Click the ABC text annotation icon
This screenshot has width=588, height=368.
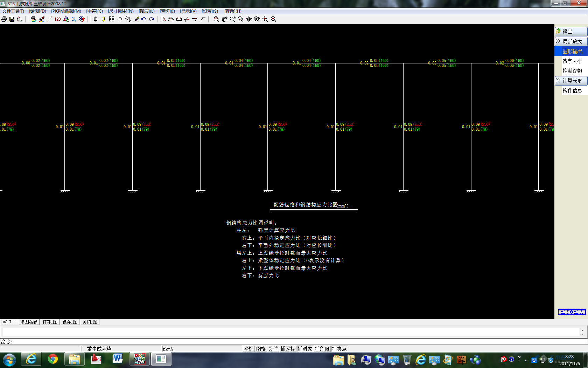click(66, 19)
